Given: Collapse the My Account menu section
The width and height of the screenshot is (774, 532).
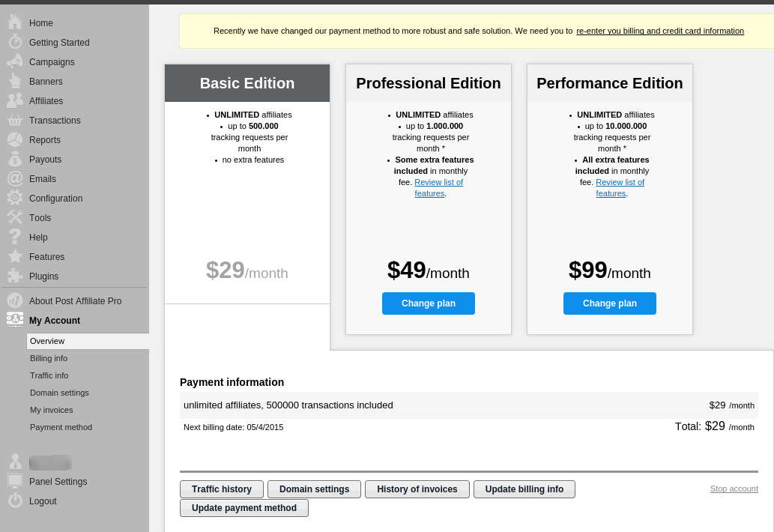Looking at the screenshot, I should tap(54, 321).
